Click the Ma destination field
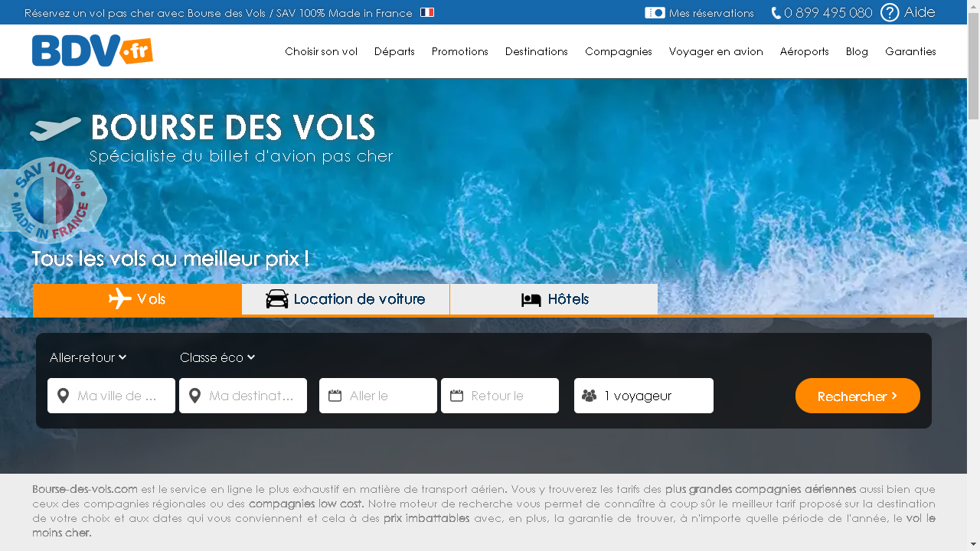This screenshot has height=551, width=980. [243, 396]
